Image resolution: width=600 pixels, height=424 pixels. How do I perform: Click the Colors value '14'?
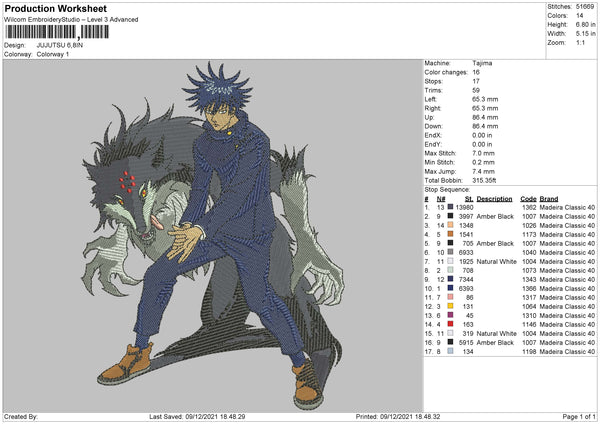(x=580, y=16)
